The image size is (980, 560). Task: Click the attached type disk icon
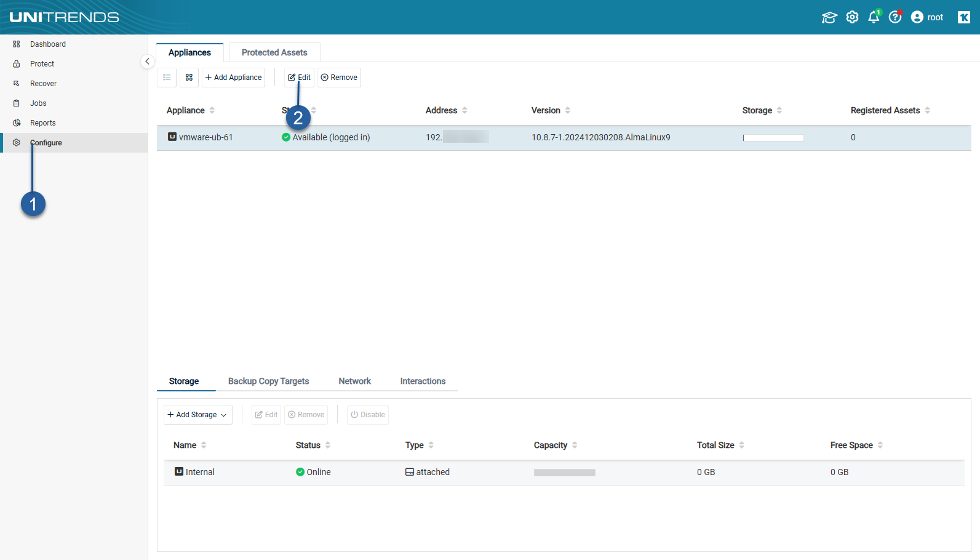(x=410, y=472)
